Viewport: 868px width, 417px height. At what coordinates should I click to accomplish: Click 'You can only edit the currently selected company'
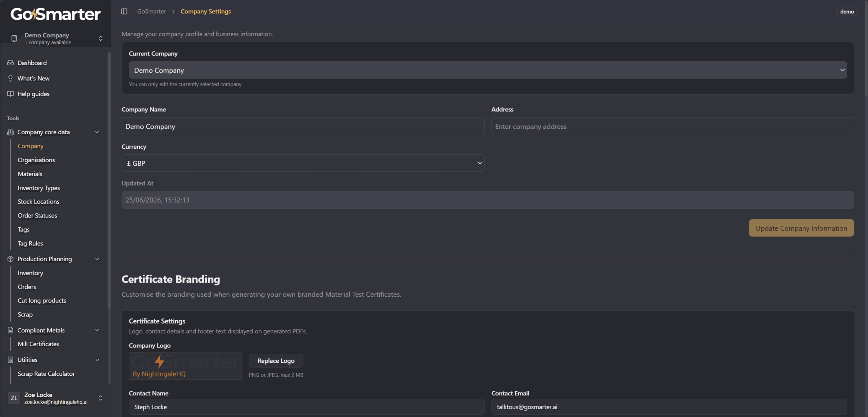pyautogui.click(x=185, y=84)
